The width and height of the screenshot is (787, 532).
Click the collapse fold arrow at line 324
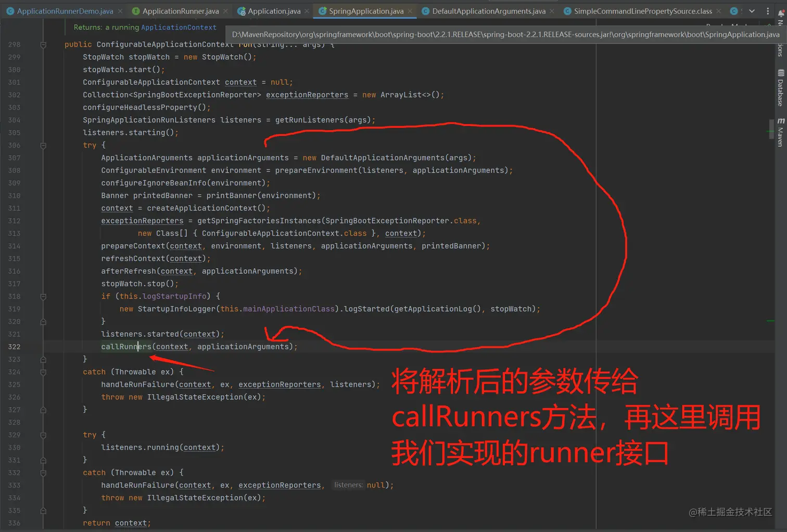click(x=43, y=372)
